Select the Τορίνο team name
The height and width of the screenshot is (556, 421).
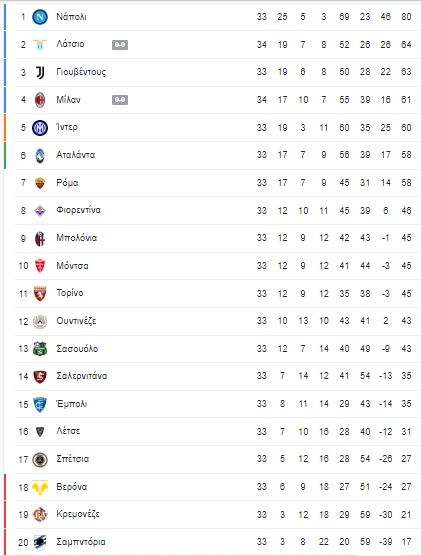click(x=70, y=293)
